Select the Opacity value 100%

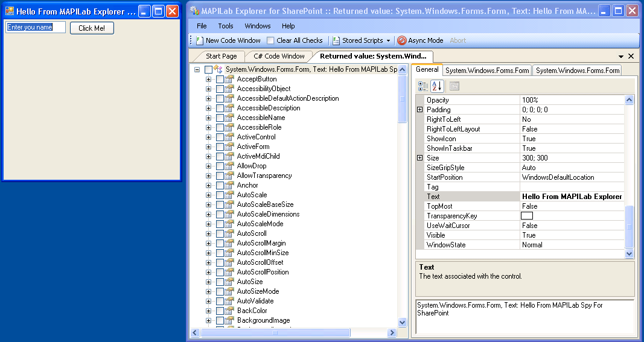530,100
